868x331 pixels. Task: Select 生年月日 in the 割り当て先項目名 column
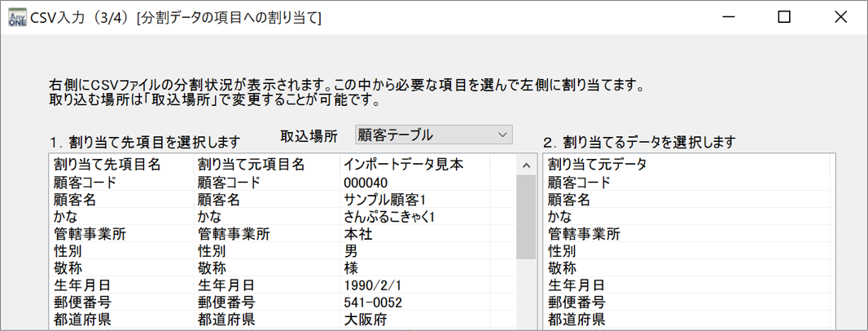point(81,285)
